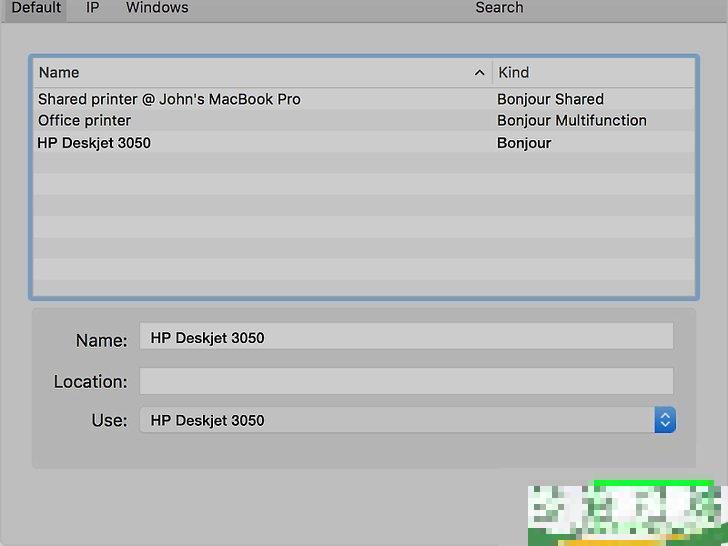Viewport: 728px width, 546px height.
Task: Focus the empty Location field
Action: coord(405,381)
